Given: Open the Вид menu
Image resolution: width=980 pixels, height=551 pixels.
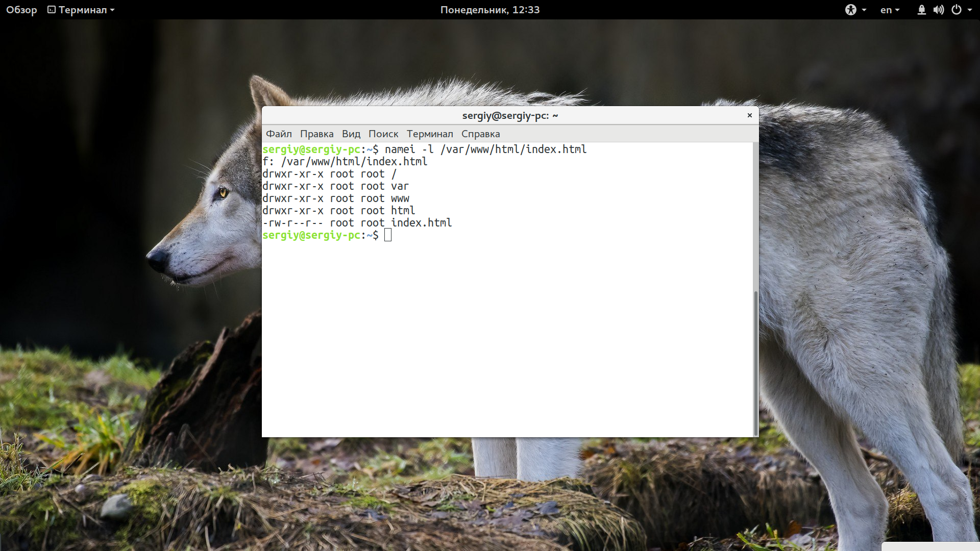Looking at the screenshot, I should click(351, 134).
